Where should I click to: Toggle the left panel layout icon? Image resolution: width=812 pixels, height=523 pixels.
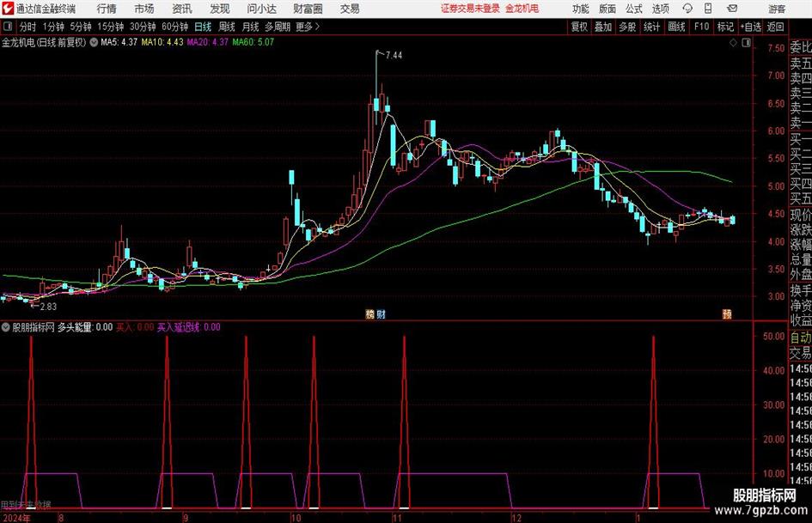[8, 27]
